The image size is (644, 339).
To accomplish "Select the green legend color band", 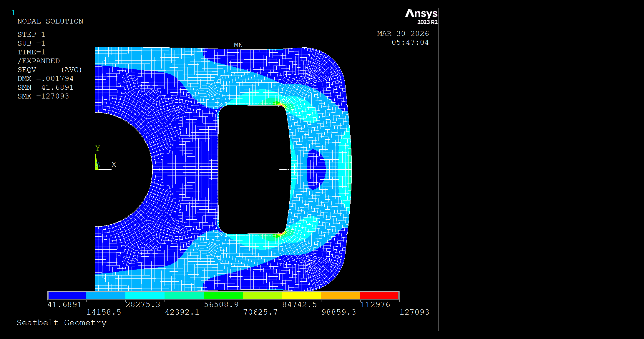I will point(223,295).
